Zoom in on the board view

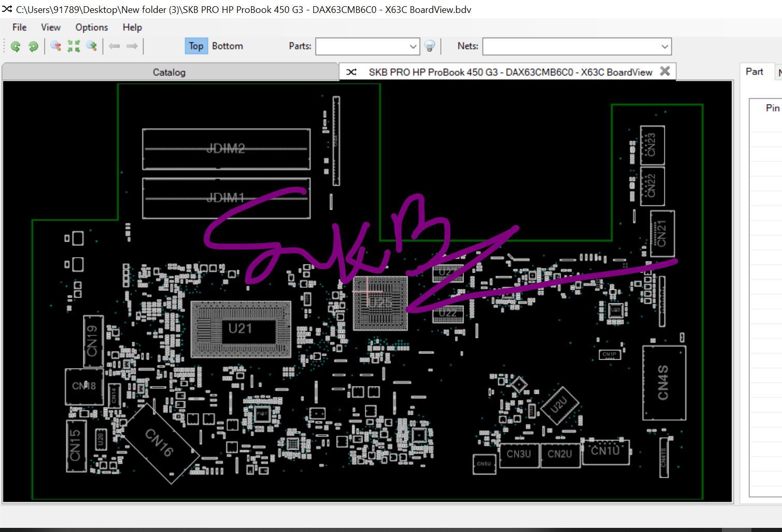coord(92,47)
